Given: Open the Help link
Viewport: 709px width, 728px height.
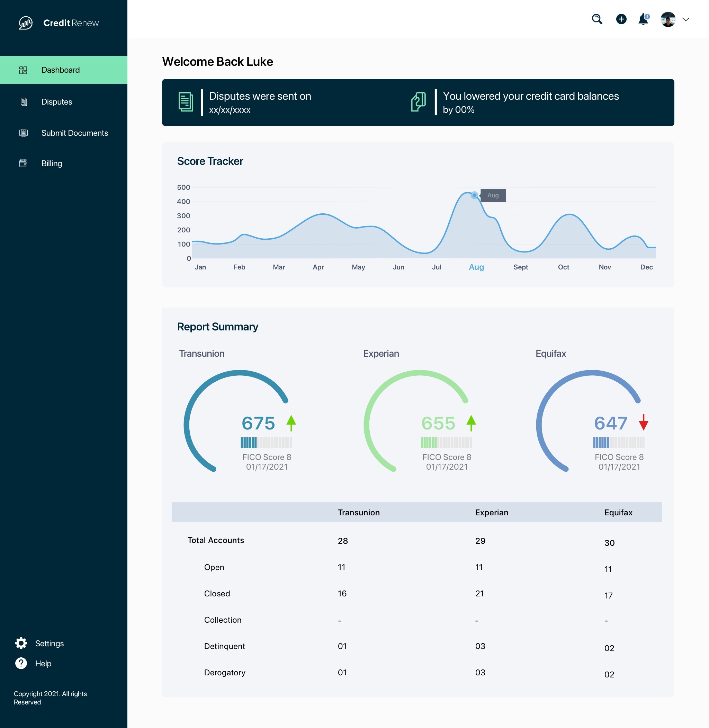Looking at the screenshot, I should coord(43,664).
